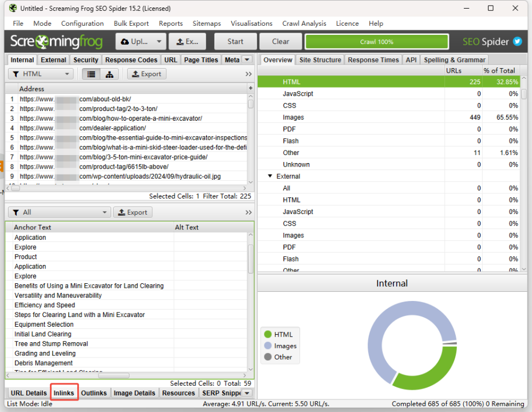The height and width of the screenshot is (412, 532).
Task: Start the crawl
Action: pos(235,41)
